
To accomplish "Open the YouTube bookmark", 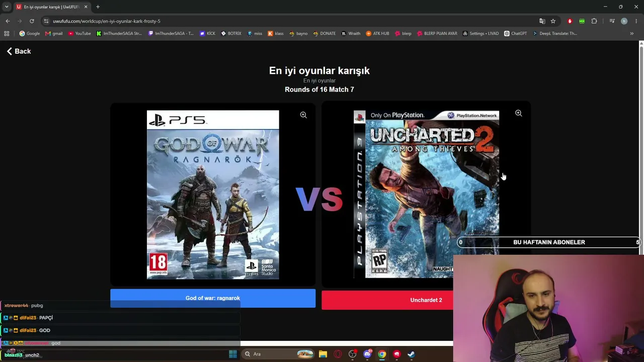I will point(79,34).
